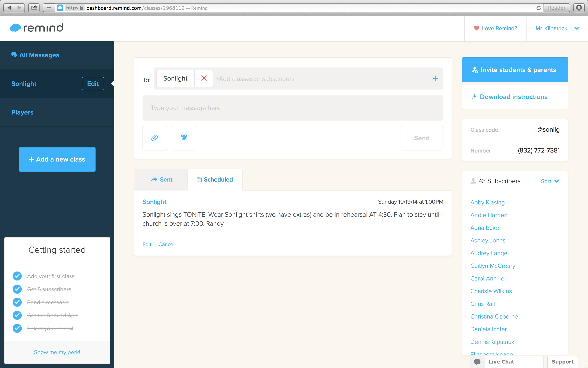Select the Sonlight class in sidebar
This screenshot has width=588, height=368.
(24, 84)
